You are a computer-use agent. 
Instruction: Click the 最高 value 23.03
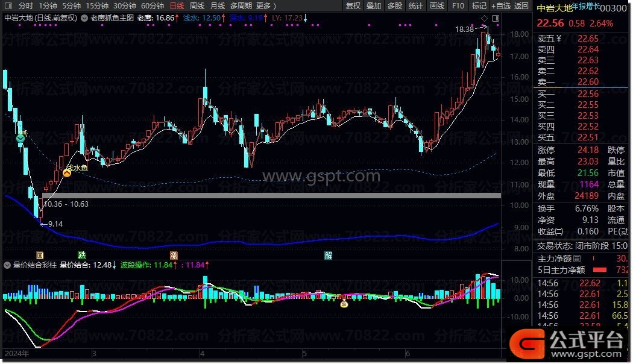[588, 162]
